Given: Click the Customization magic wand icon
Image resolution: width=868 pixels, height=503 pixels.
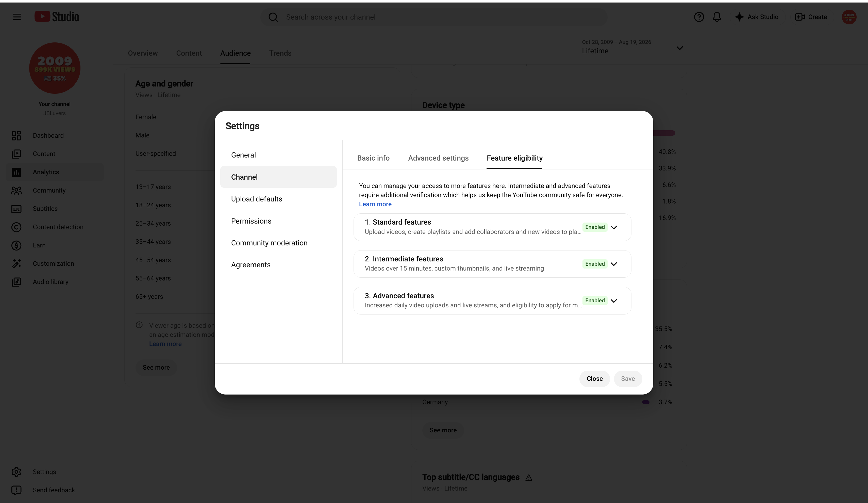Looking at the screenshot, I should click(x=16, y=263).
